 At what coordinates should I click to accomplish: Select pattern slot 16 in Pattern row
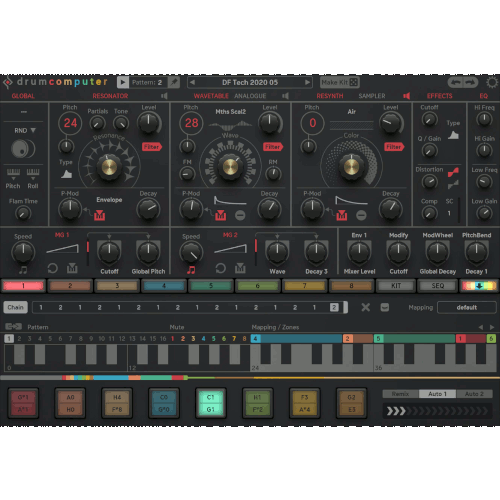163,339
